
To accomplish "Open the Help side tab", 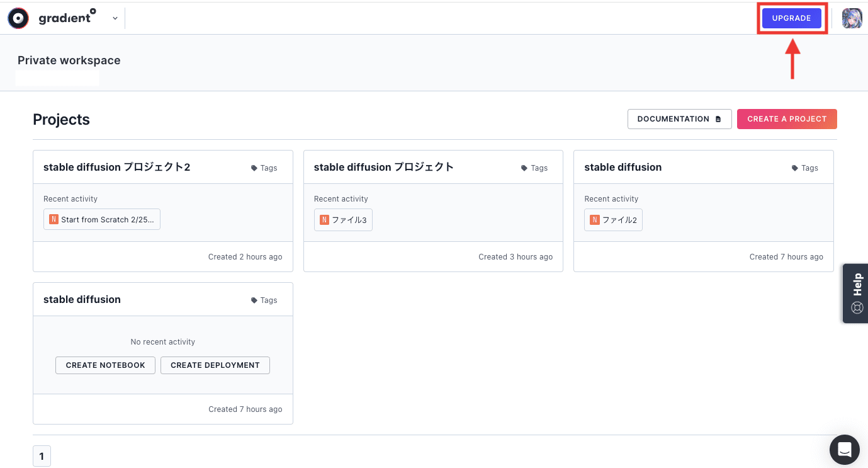I will pos(856,293).
